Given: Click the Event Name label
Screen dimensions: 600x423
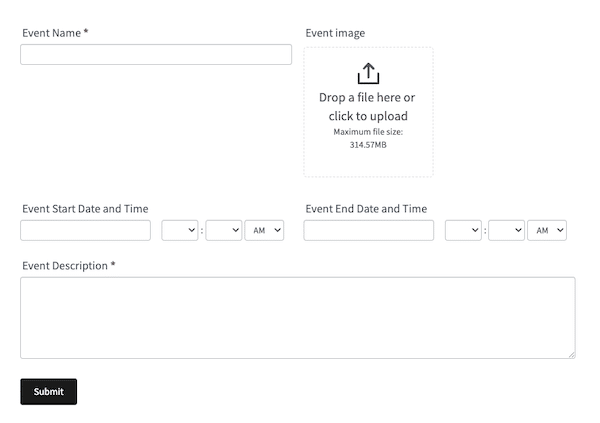Looking at the screenshot, I should (x=55, y=33).
